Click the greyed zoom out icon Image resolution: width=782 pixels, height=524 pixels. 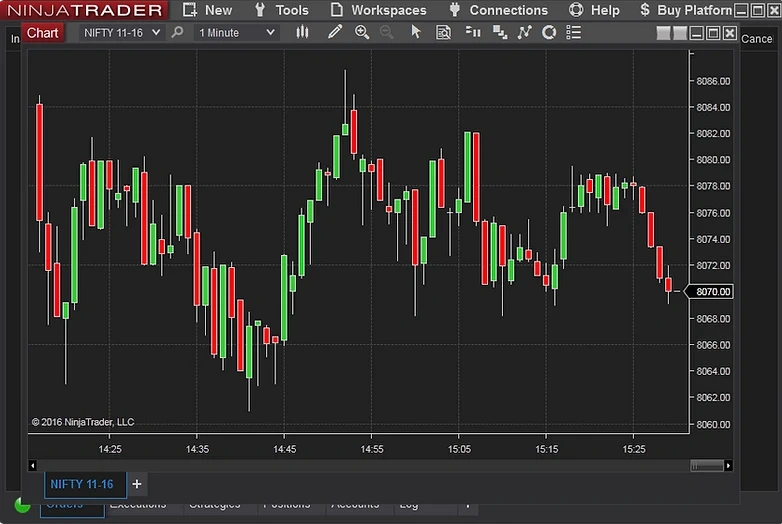(386, 32)
